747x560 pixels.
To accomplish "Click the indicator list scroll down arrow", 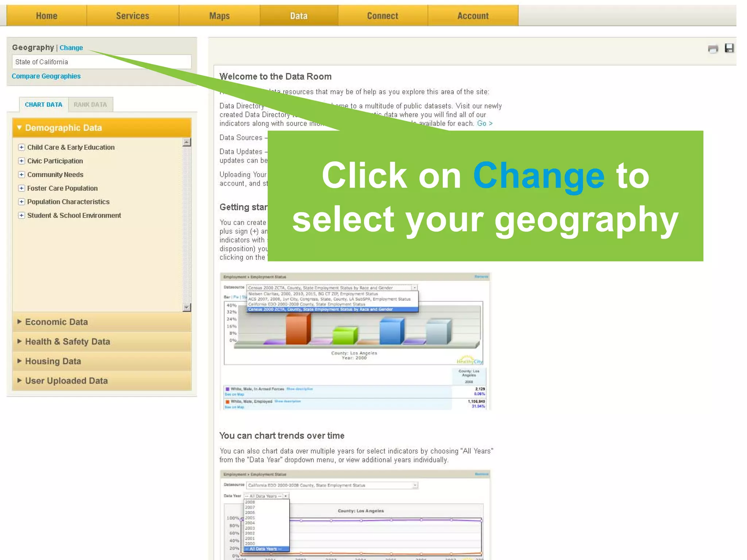I will click(187, 307).
